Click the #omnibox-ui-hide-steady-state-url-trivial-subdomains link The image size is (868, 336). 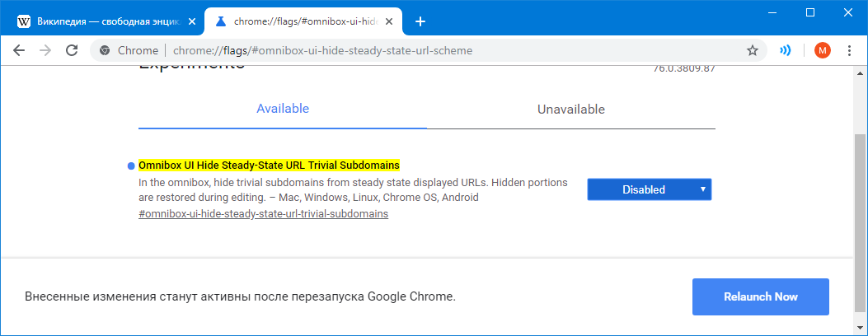coord(263,214)
